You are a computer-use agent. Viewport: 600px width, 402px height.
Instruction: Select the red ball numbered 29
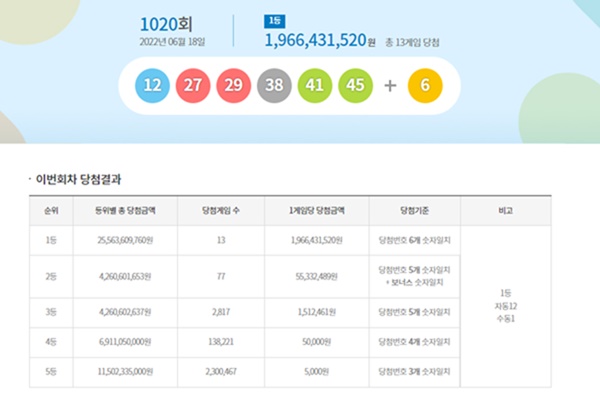[233, 86]
